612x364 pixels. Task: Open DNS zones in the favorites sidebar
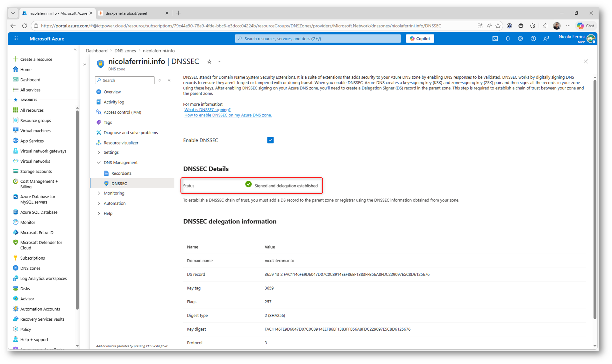pos(30,268)
